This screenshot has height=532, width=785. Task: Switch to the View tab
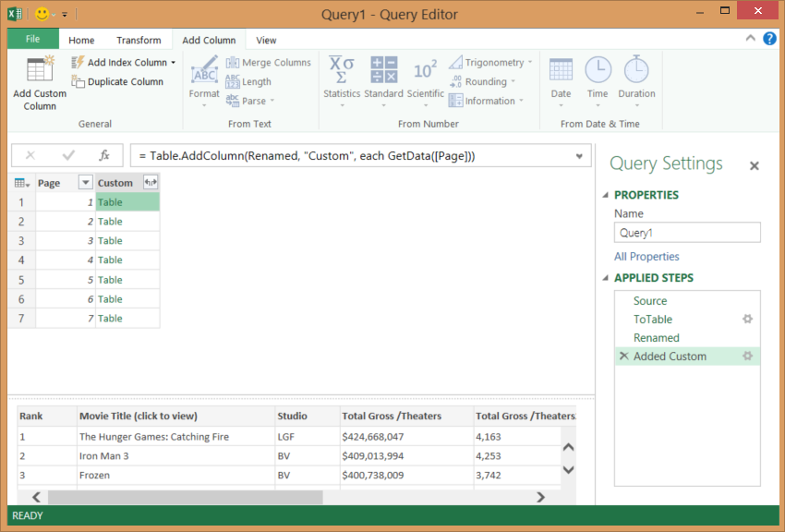click(x=266, y=40)
